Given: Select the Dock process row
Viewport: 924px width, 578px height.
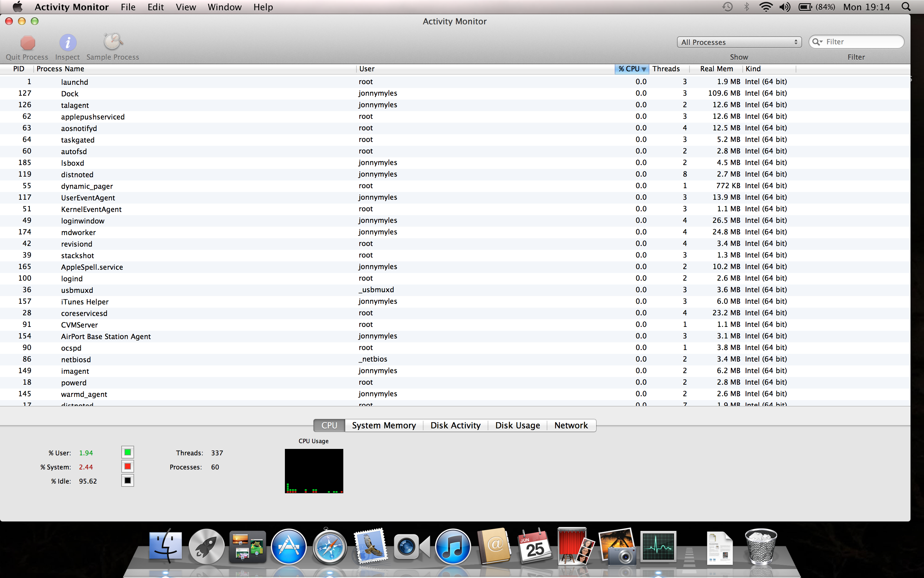Looking at the screenshot, I should point(455,93).
